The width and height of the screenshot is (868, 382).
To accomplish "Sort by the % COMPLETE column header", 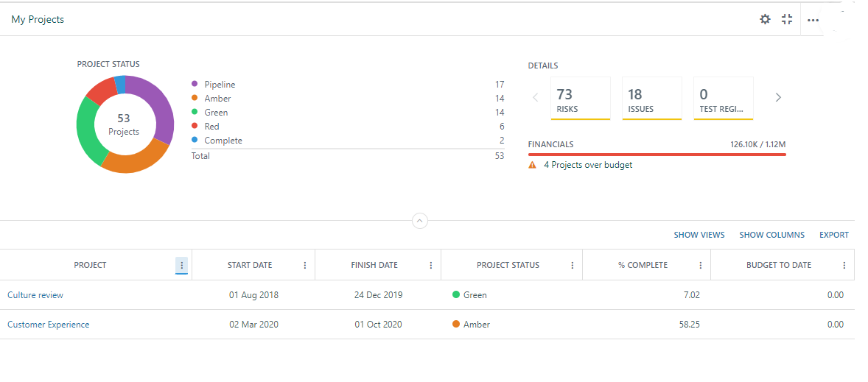I will coord(643,266).
